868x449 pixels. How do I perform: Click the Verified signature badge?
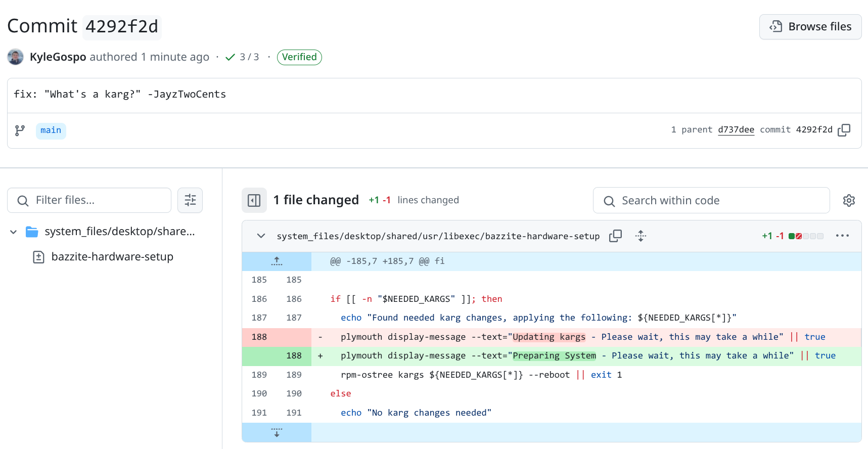pyautogui.click(x=299, y=57)
